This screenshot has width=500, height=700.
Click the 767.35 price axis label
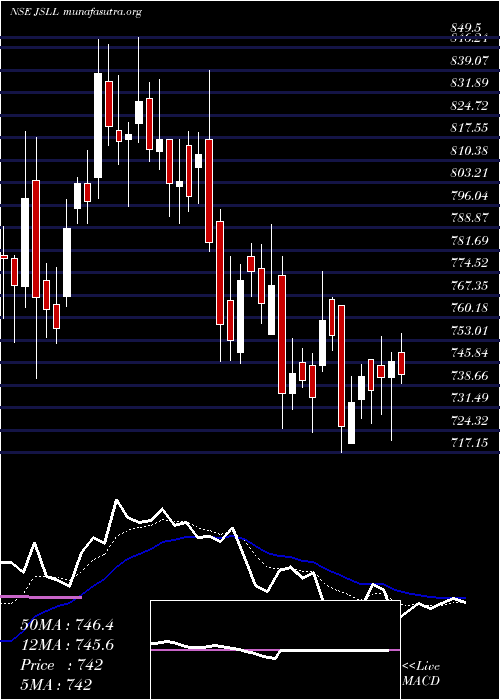point(469,285)
